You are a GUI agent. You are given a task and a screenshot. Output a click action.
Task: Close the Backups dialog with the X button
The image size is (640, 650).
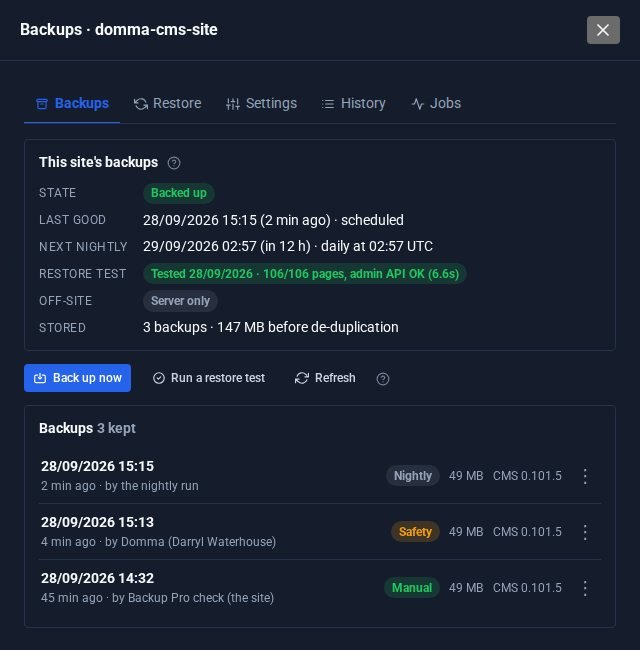[x=603, y=30]
